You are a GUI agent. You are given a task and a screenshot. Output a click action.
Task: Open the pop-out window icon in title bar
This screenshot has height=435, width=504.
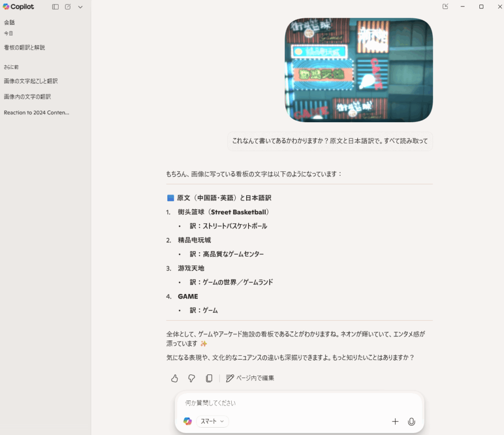coord(445,6)
